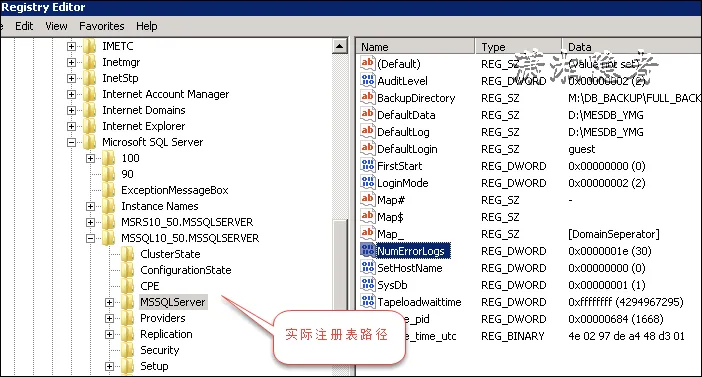Image resolution: width=702 pixels, height=377 pixels.
Task: Open the View menu
Action: pos(56,26)
